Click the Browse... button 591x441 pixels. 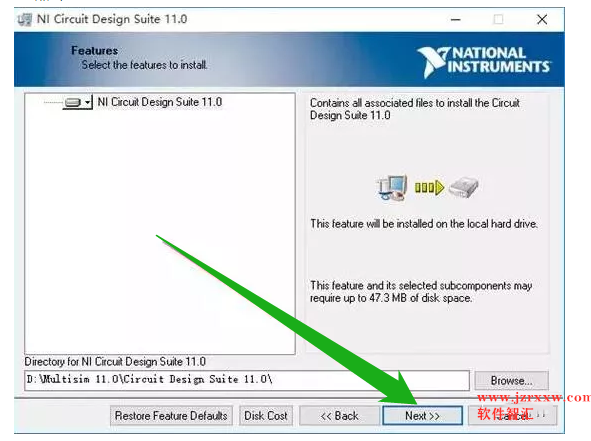tap(511, 380)
